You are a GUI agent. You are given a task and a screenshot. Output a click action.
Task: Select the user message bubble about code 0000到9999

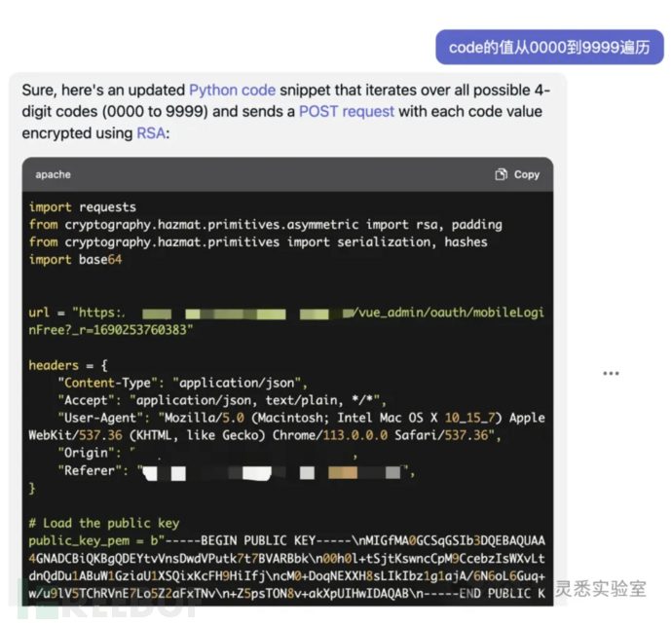548,47
